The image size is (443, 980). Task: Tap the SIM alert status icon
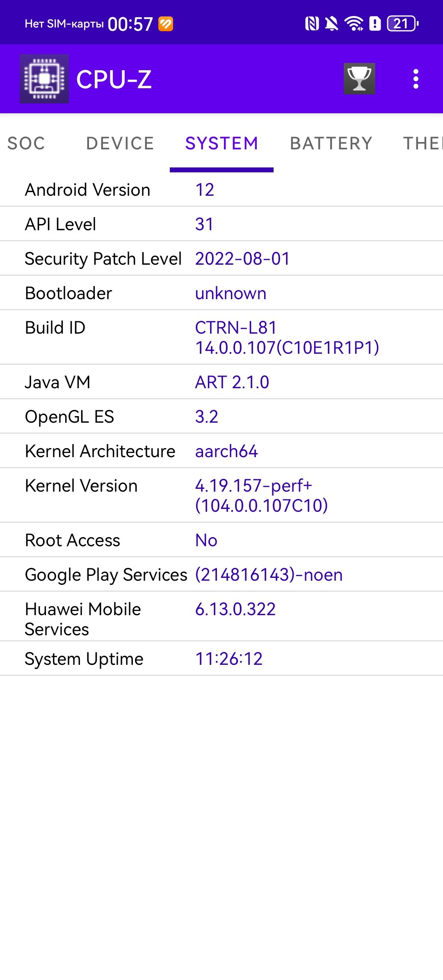point(375,23)
